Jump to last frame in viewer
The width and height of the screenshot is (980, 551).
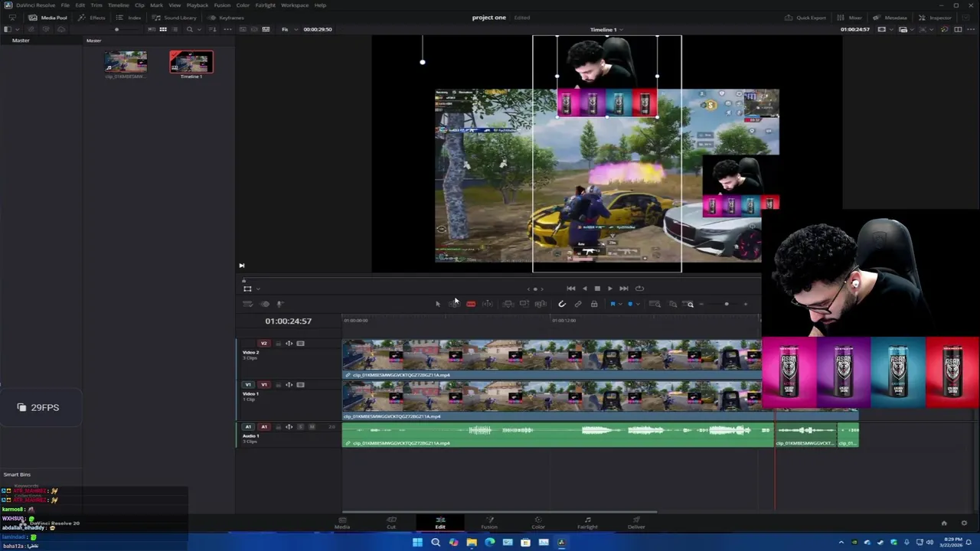coord(624,289)
